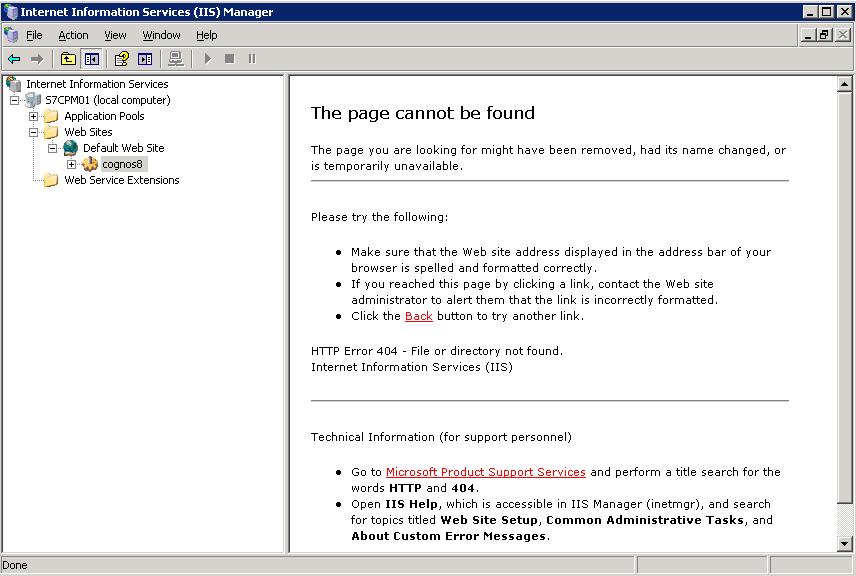
Task: Select the S7CPM01 local computer node
Action: 107,100
